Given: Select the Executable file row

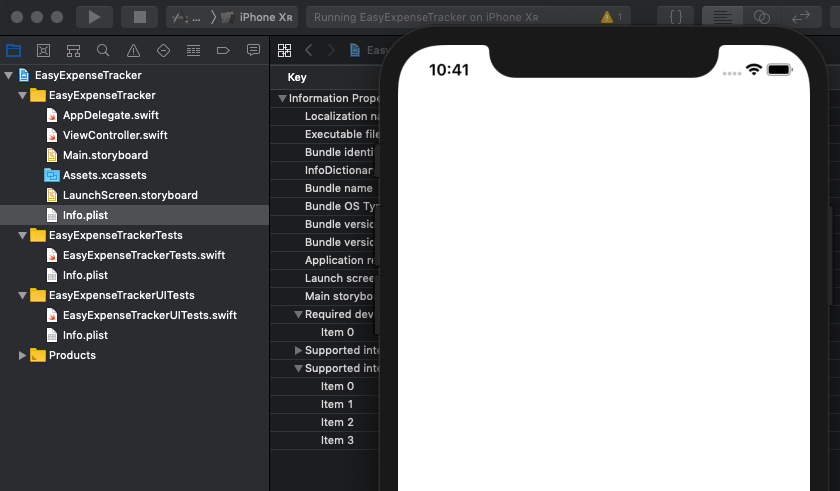Looking at the screenshot, I should pyautogui.click(x=325, y=134).
